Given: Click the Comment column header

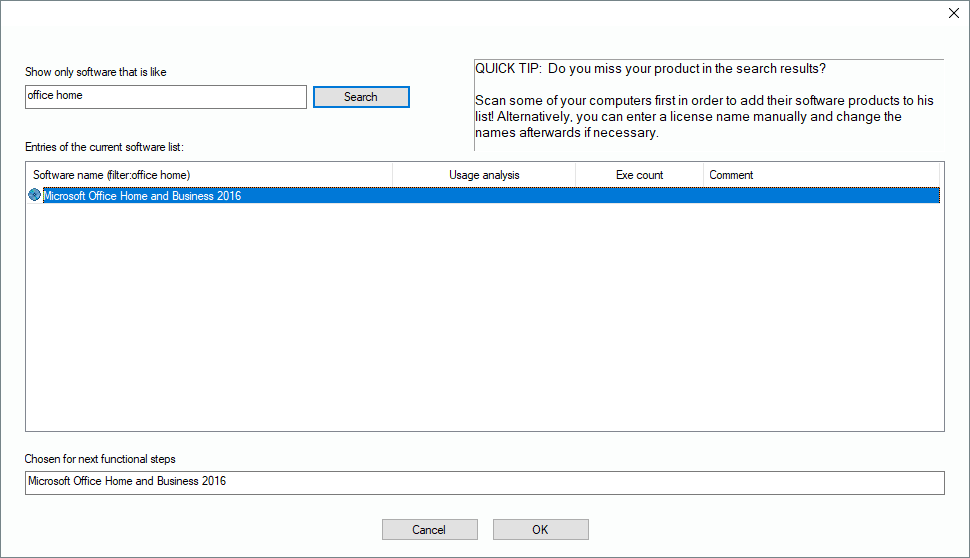Looking at the screenshot, I should coord(822,175).
